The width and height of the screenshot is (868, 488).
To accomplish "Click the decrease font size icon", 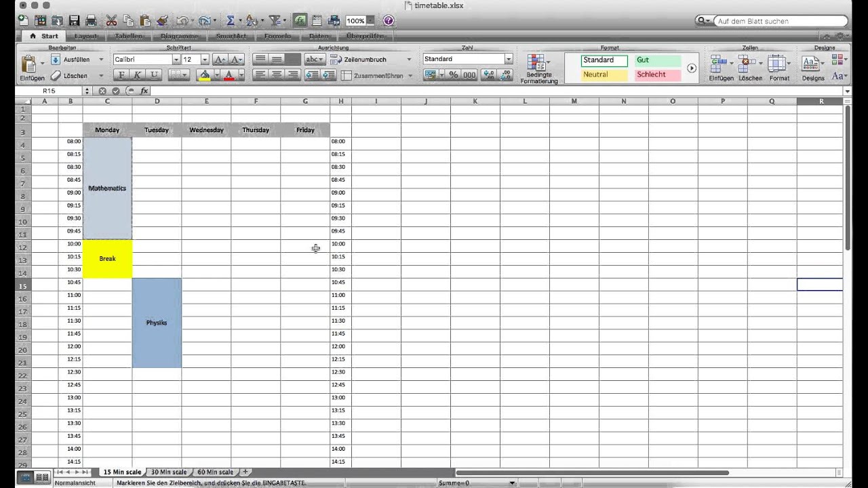I will click(236, 60).
